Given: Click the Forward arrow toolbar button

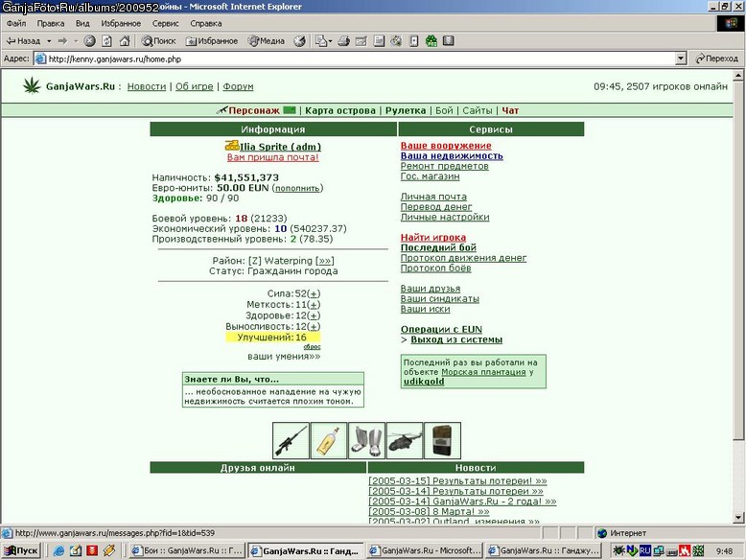Looking at the screenshot, I should [62, 41].
